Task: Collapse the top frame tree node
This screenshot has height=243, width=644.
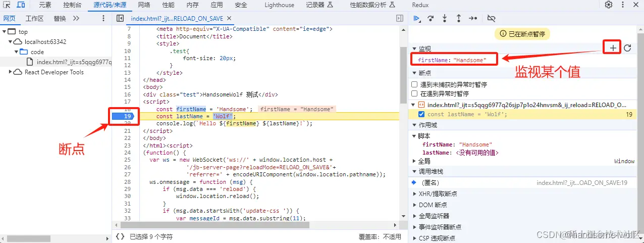Action: (x=5, y=31)
